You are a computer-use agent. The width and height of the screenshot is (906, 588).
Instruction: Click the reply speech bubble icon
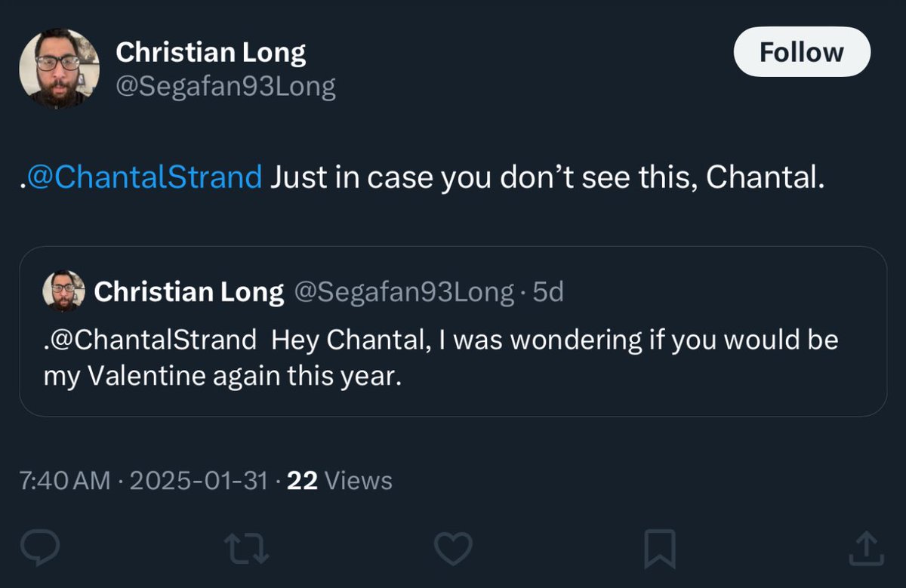pyautogui.click(x=41, y=548)
